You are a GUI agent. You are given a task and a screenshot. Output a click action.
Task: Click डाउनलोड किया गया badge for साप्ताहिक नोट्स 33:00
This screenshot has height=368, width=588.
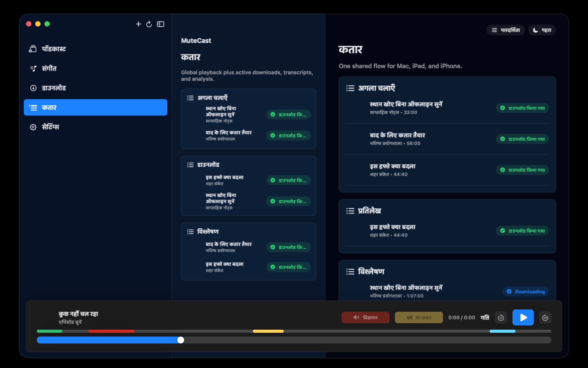pos(522,108)
